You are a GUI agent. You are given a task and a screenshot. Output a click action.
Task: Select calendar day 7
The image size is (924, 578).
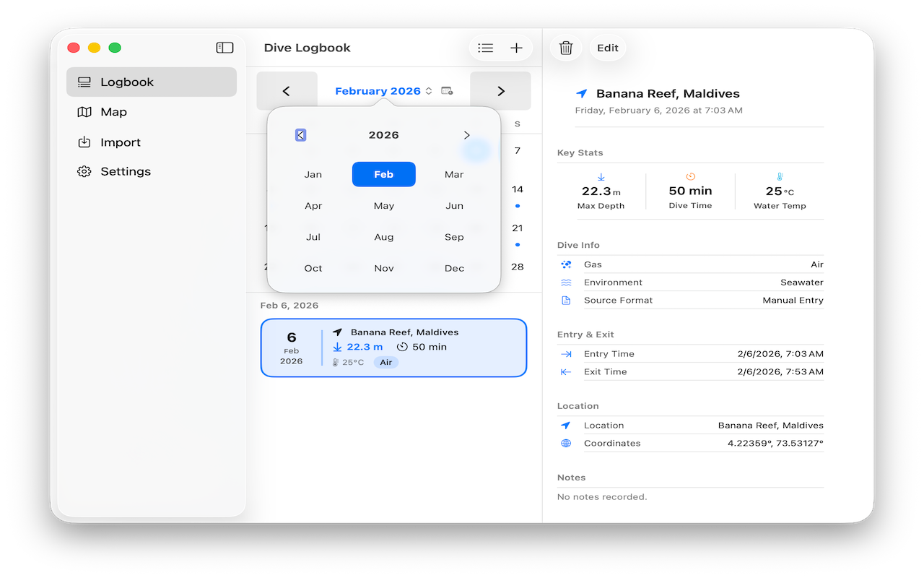517,151
